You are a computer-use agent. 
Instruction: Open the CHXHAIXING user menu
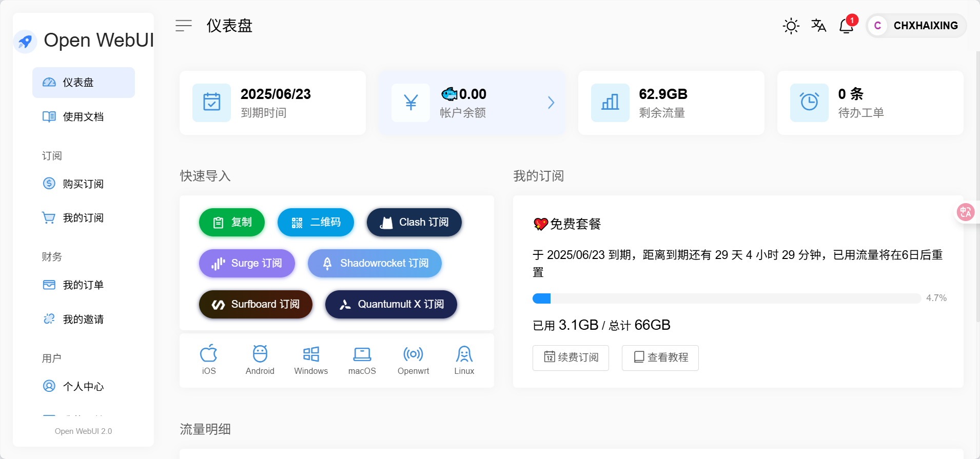click(x=916, y=26)
